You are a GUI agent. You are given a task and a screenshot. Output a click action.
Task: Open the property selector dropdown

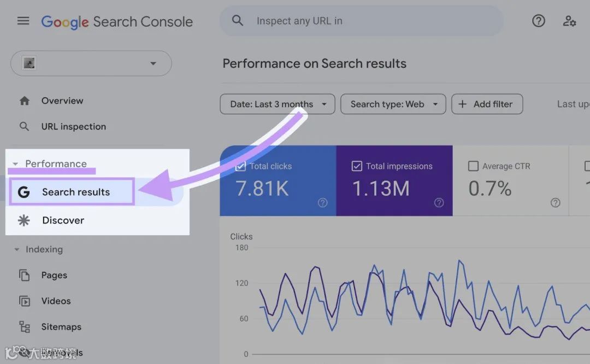(x=91, y=64)
